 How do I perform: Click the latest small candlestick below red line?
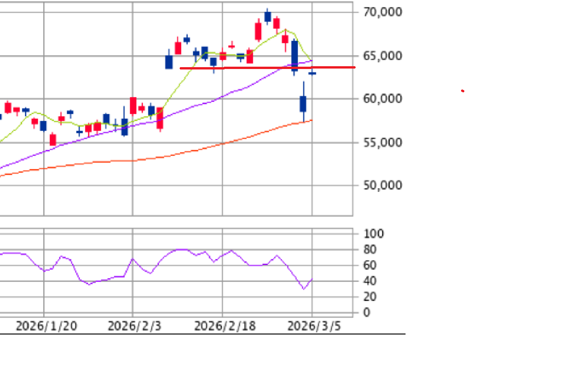[312, 73]
